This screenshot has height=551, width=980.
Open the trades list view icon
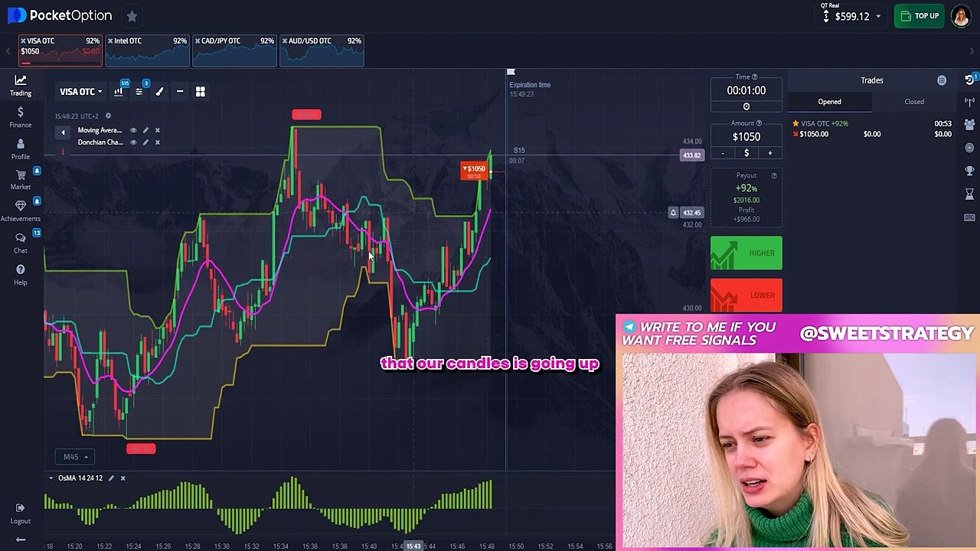(x=942, y=80)
